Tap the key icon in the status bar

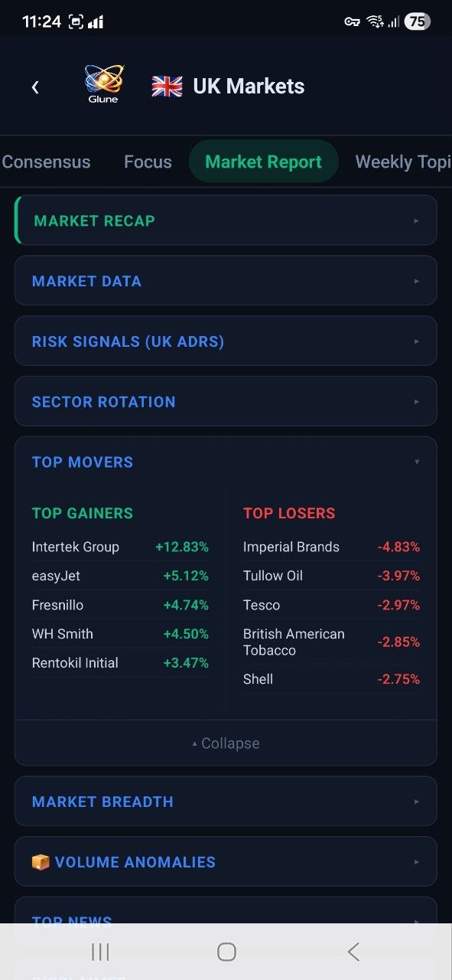point(351,21)
